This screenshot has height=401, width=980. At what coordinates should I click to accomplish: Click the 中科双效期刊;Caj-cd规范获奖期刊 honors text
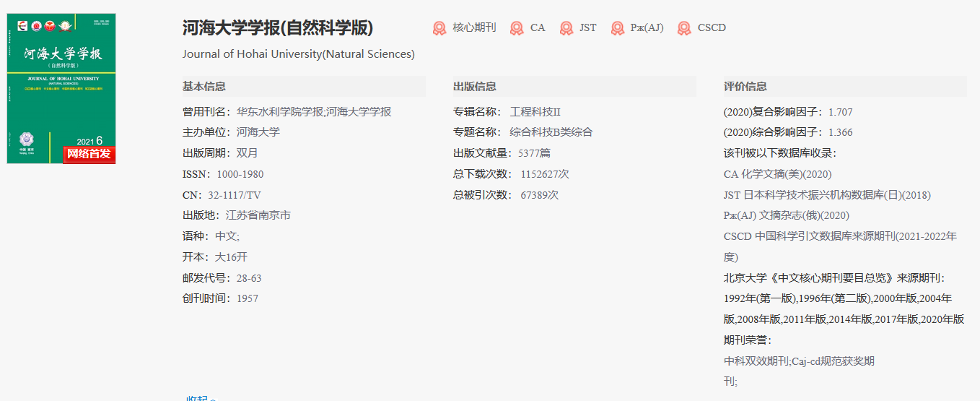799,371
